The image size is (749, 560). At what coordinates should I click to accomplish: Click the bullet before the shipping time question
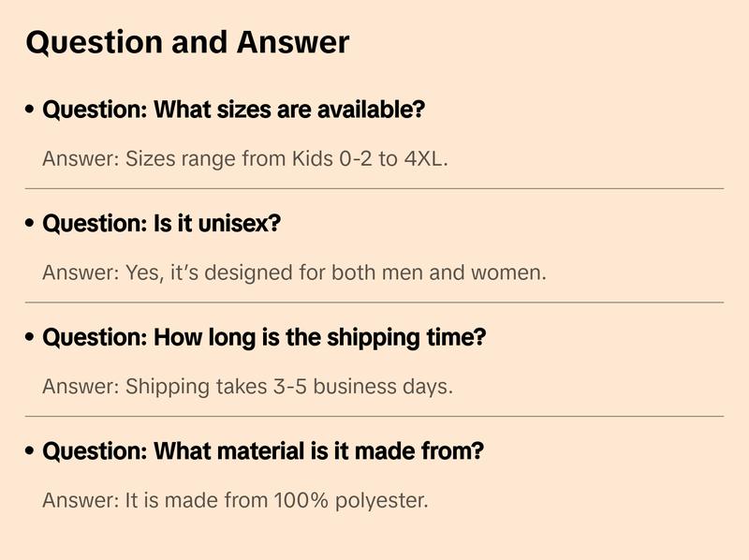point(31,338)
